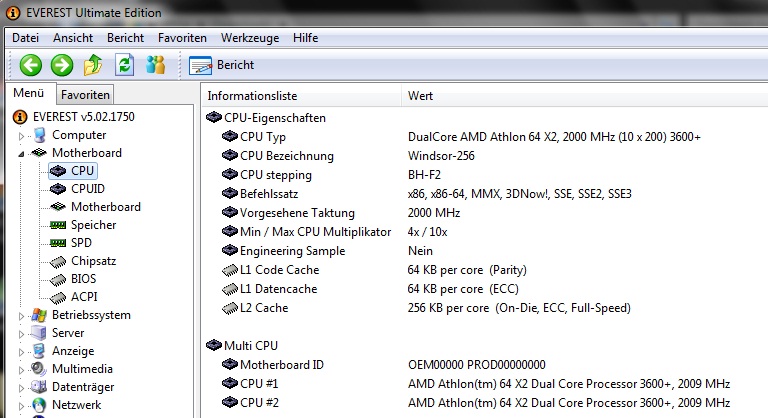Open the Hilfe menu

(306, 38)
